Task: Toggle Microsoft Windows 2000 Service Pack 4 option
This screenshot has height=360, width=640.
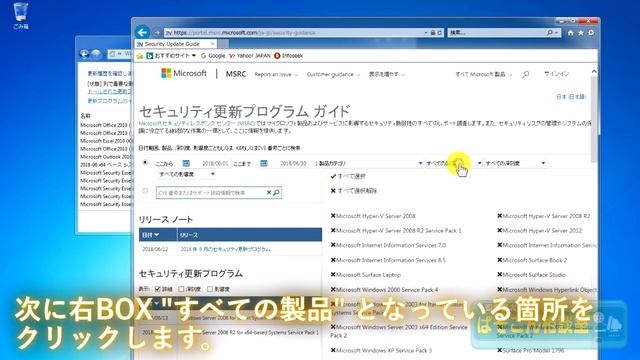Action: coord(384,289)
